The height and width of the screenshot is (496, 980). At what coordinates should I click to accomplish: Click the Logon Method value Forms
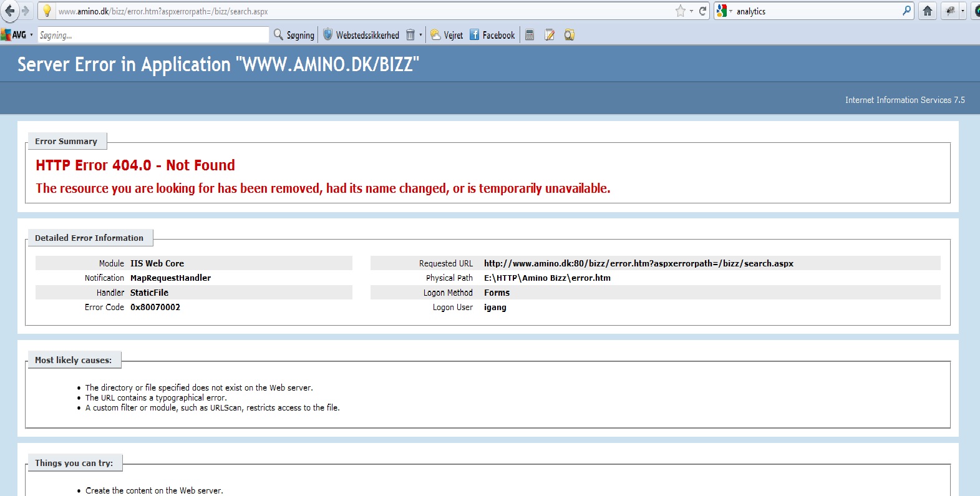click(497, 293)
